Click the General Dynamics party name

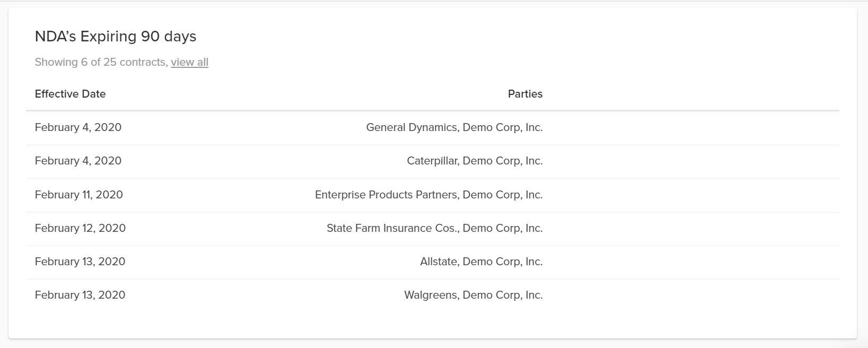point(411,127)
